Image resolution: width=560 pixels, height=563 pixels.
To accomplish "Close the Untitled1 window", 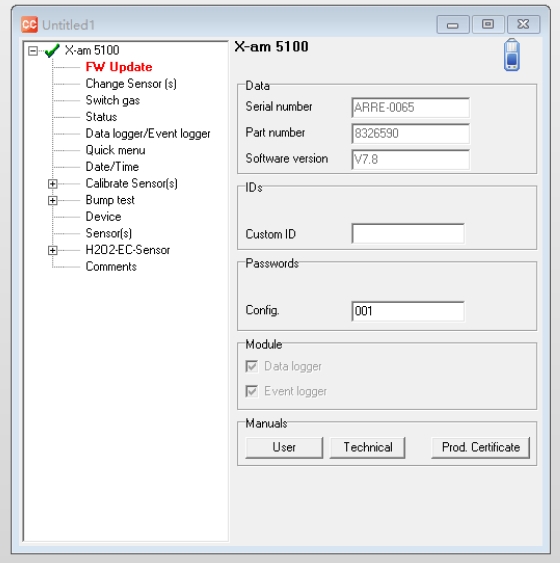I will point(523,25).
